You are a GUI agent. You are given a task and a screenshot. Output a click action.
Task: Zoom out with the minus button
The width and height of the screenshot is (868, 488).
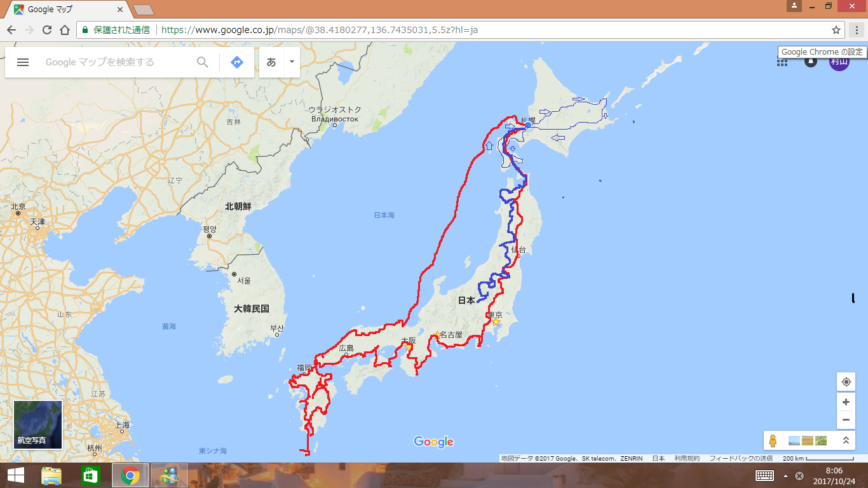(846, 420)
